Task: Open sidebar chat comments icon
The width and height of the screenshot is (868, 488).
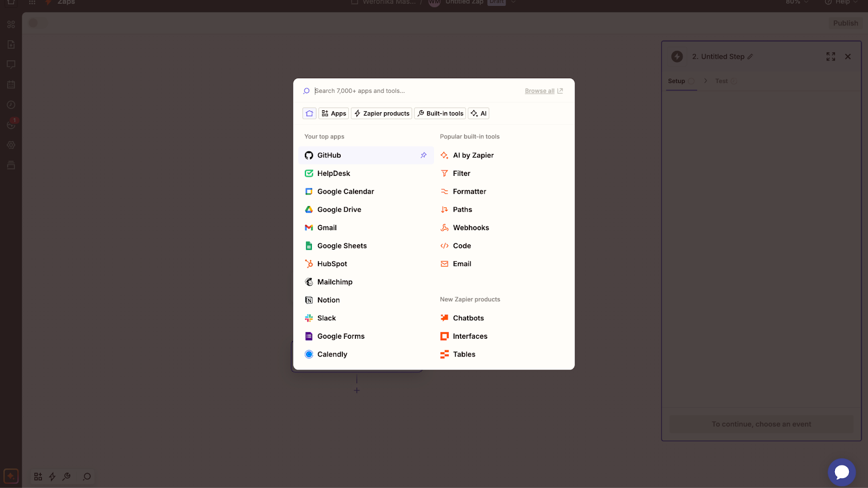Action: coord(11,65)
